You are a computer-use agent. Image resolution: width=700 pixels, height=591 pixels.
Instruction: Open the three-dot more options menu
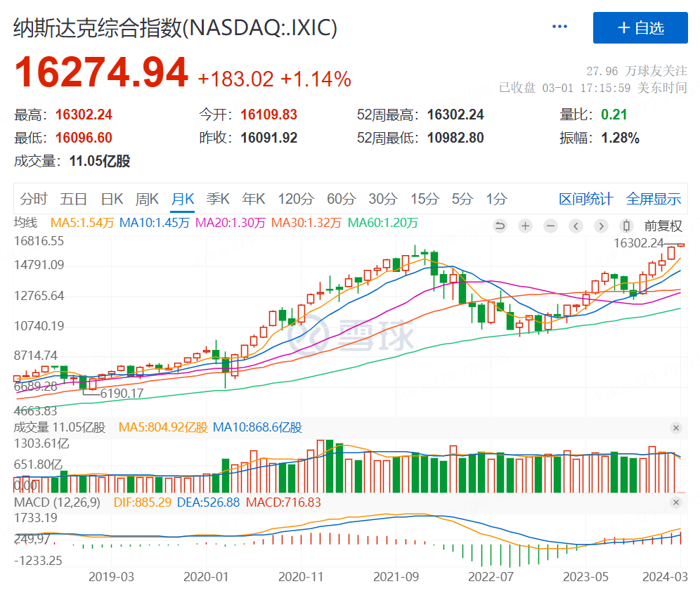click(559, 27)
